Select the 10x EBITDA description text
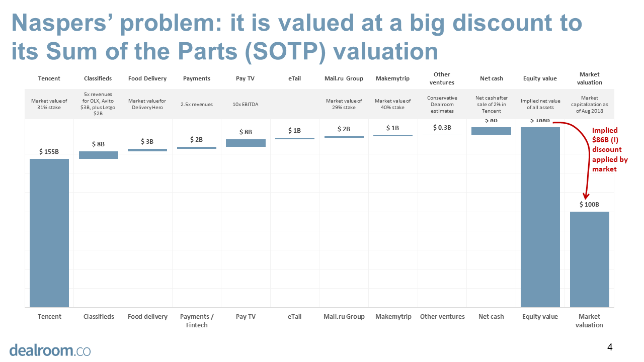Screen dimensions: 644x362 245,104
